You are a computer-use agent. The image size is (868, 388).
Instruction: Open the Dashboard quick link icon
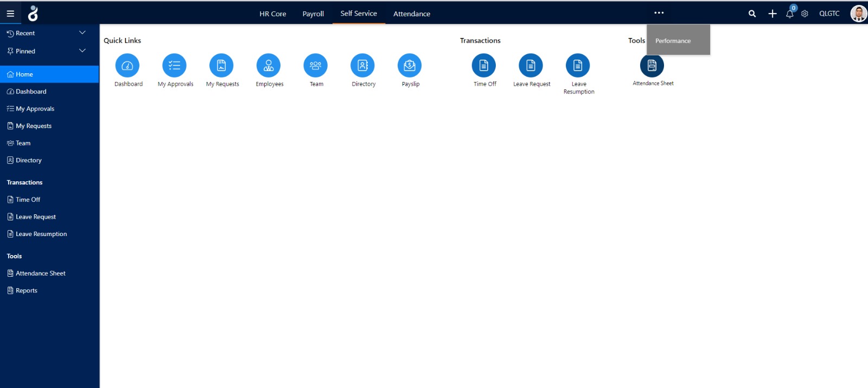click(x=127, y=66)
